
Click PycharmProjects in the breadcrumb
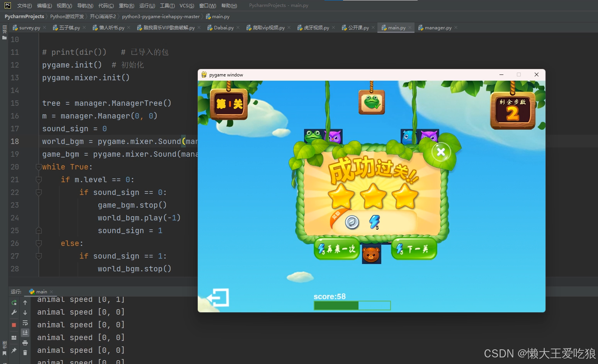coord(24,16)
